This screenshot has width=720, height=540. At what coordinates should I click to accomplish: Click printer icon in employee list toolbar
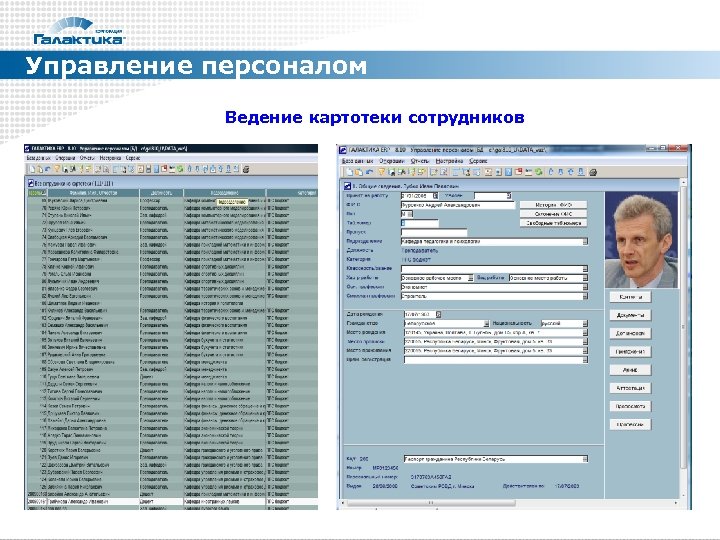pyautogui.click(x=246, y=169)
